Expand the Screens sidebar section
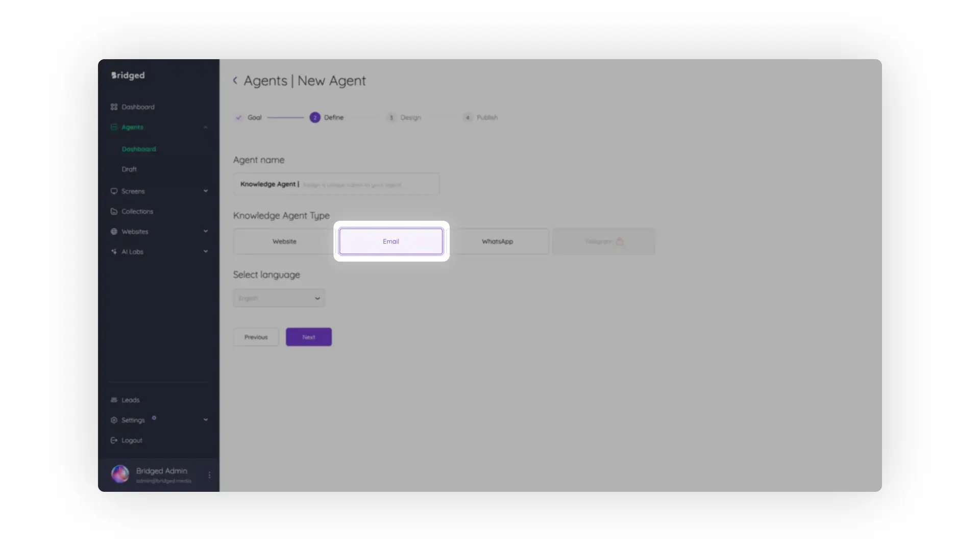The width and height of the screenshot is (980, 551). point(205,191)
